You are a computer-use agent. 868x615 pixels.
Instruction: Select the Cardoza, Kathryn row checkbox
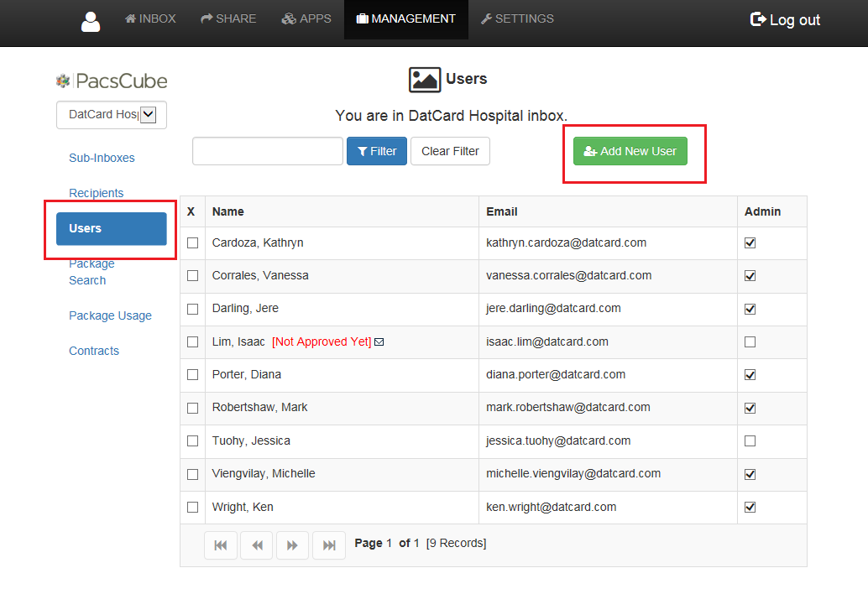coord(192,242)
